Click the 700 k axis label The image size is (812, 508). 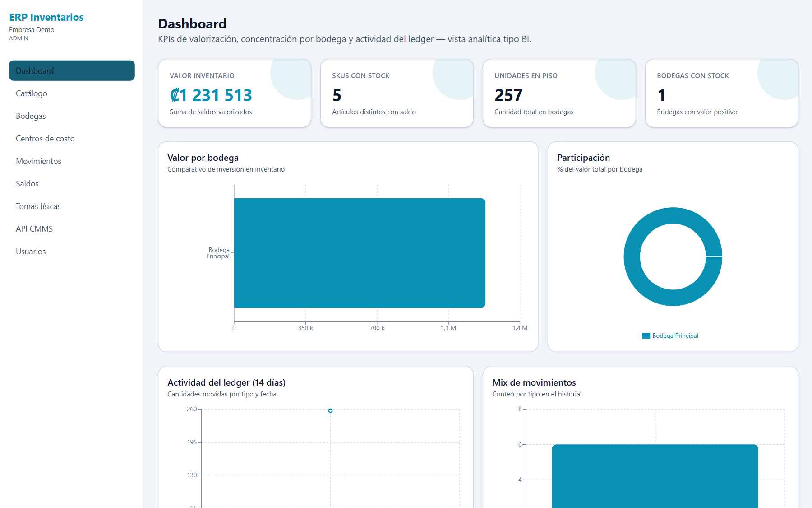point(377,328)
